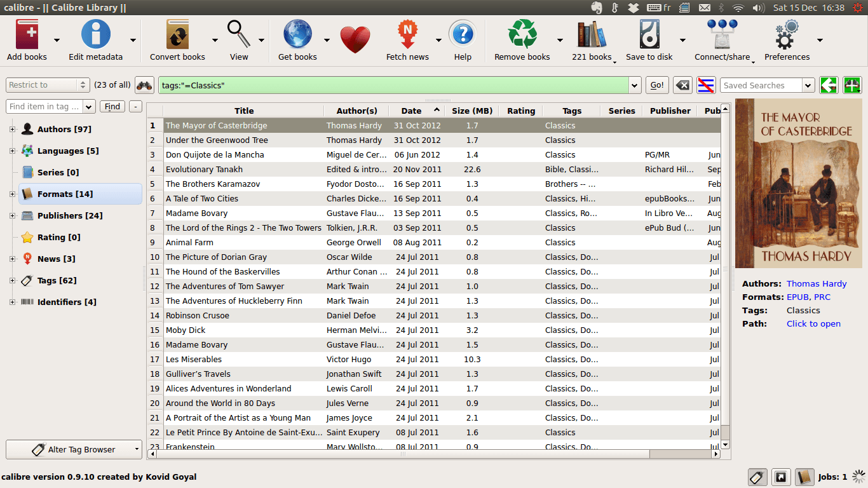Expand the Tags [62] tree node
Viewport: 868px width, 488px height.
12,281
